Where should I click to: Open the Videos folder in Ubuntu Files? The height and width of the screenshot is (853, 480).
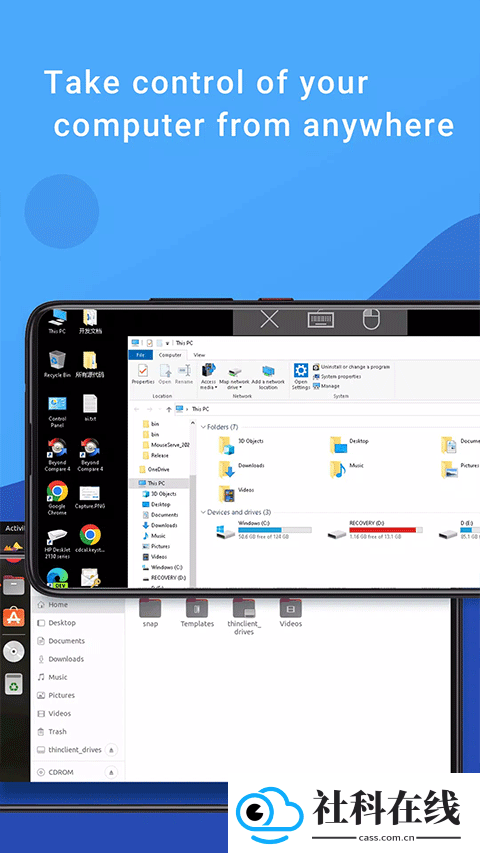tap(291, 614)
